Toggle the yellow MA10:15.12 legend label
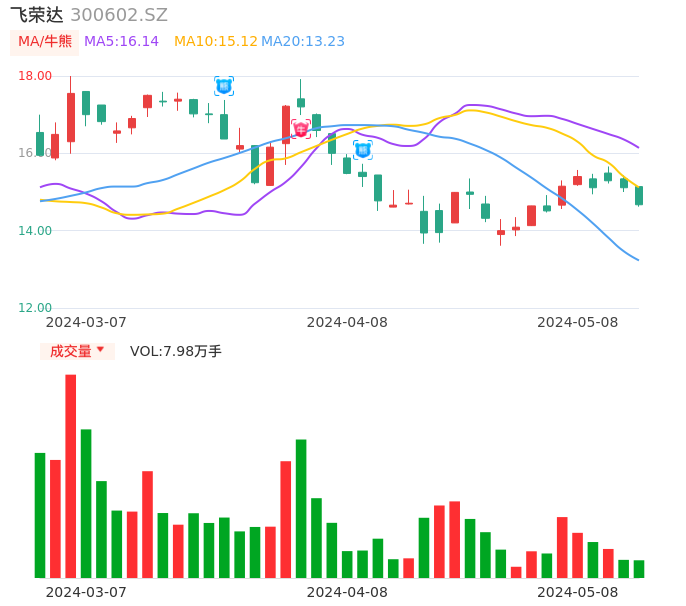The width and height of the screenshot is (686, 606). 215,42
